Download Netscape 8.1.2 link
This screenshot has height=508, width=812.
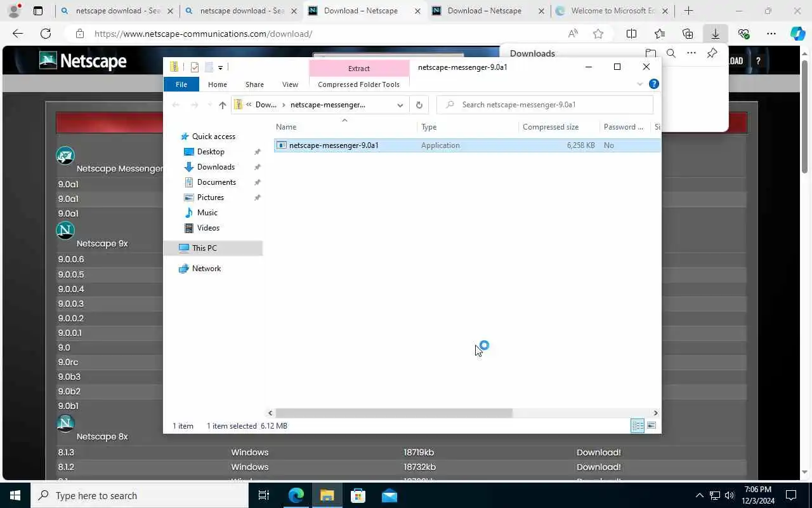598,467
